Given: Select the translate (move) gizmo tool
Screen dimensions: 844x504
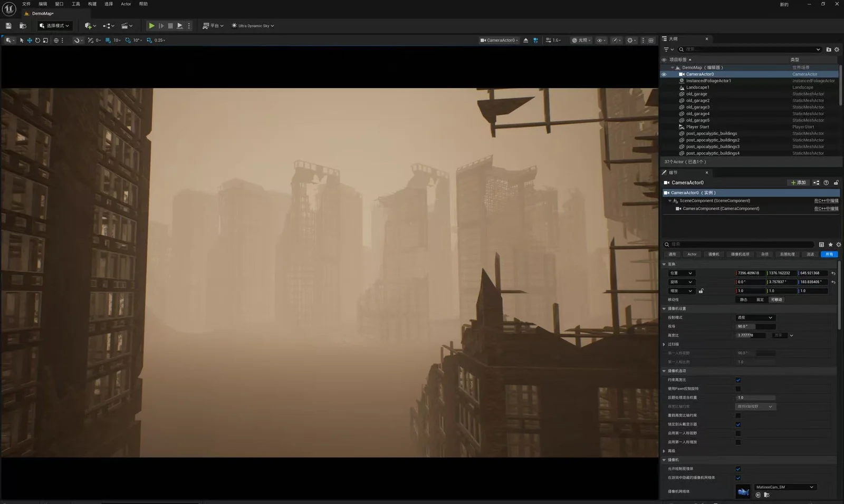Looking at the screenshot, I should pyautogui.click(x=30, y=40).
